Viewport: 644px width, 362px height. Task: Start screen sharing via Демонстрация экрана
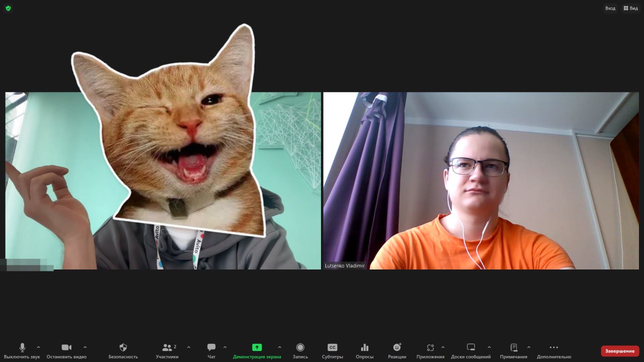257,347
